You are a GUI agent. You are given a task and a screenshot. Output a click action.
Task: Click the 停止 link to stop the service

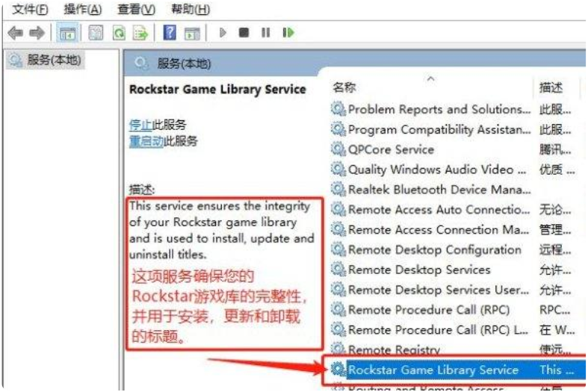(x=140, y=125)
